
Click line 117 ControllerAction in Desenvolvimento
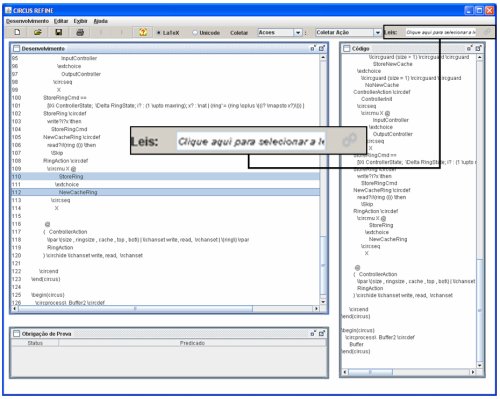click(x=68, y=232)
